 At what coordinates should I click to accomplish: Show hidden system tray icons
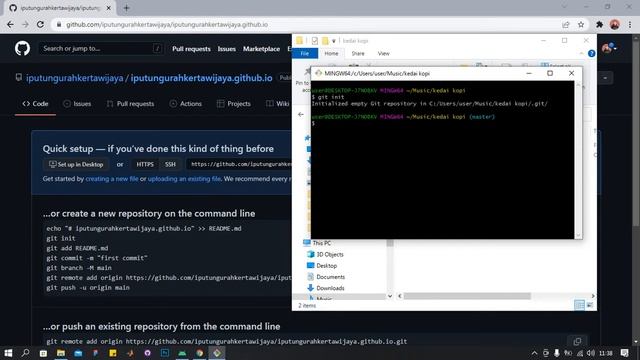pyautogui.click(x=534, y=353)
